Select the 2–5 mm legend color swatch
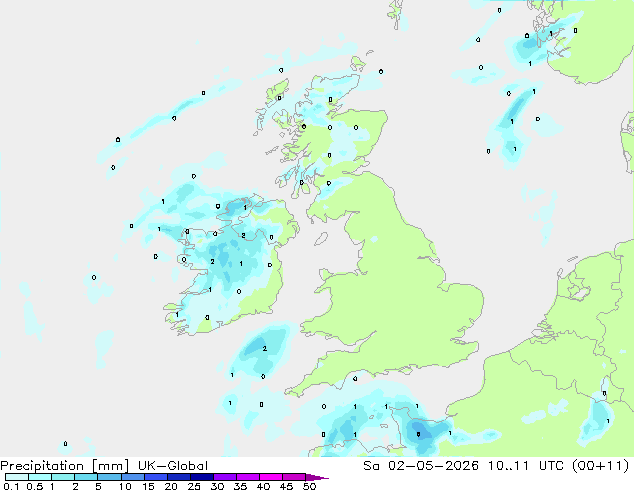 coord(86,477)
